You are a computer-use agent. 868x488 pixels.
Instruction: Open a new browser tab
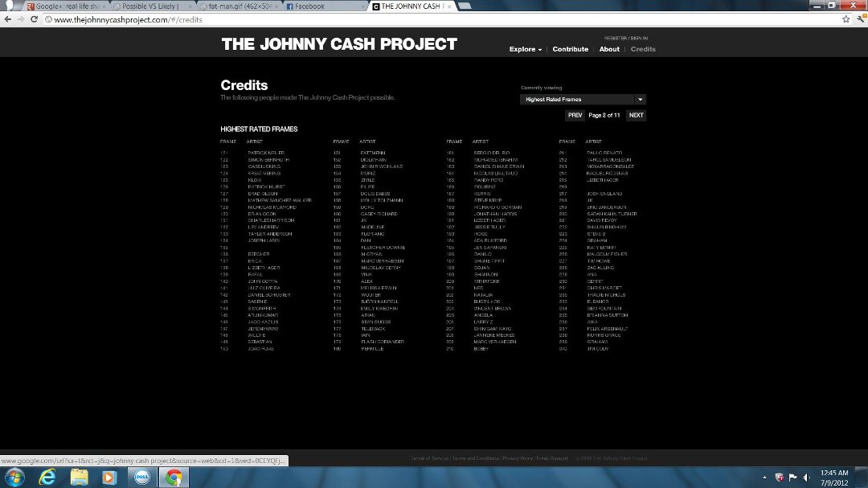pyautogui.click(x=465, y=6)
